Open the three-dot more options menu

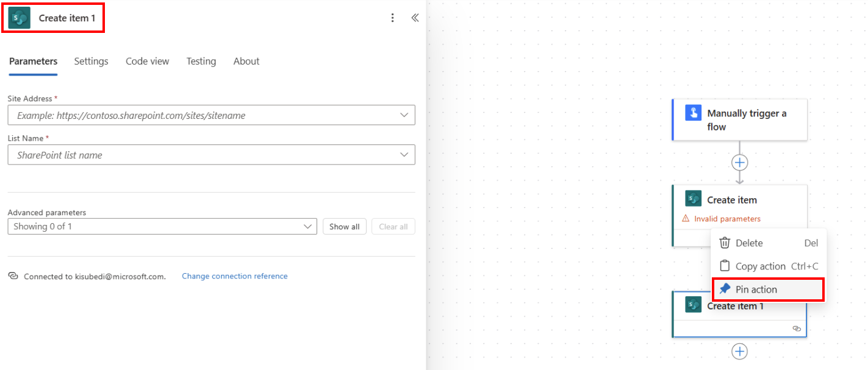(x=392, y=18)
